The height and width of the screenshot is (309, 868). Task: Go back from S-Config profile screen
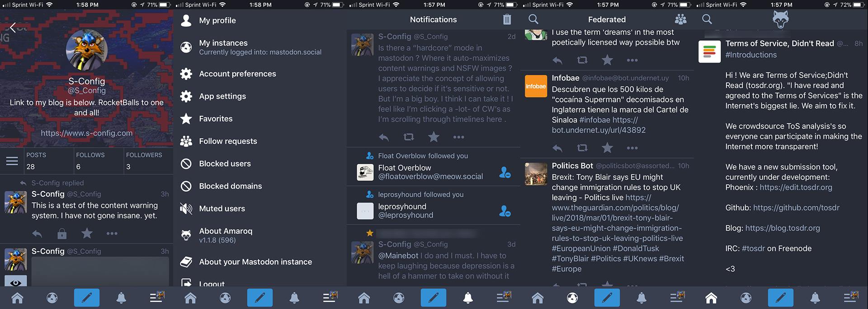(x=13, y=28)
